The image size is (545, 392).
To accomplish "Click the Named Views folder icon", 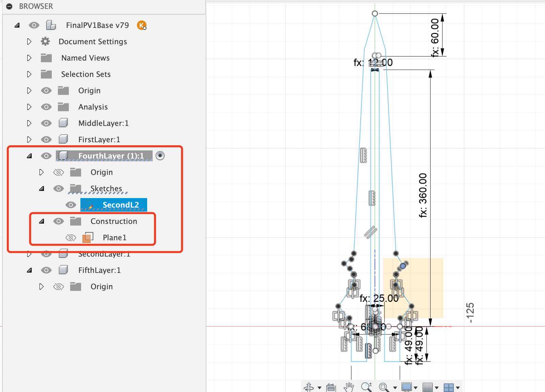I will [x=46, y=58].
